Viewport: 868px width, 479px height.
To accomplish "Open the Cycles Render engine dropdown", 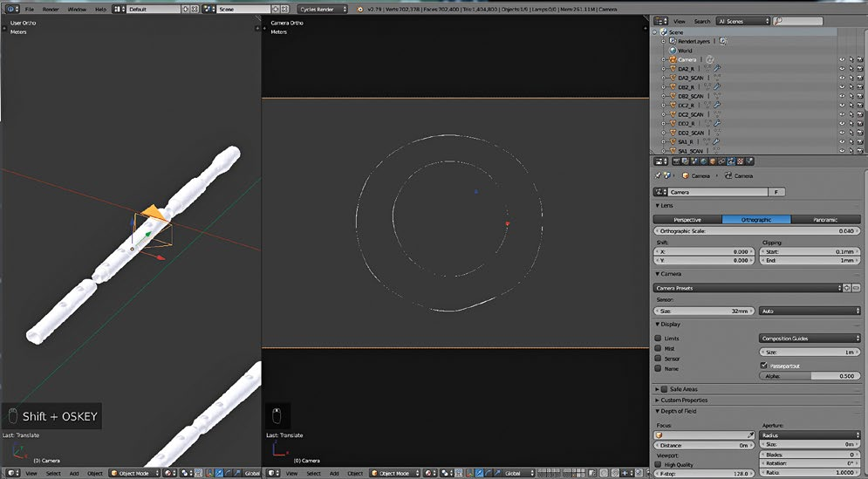I will tap(323, 10).
